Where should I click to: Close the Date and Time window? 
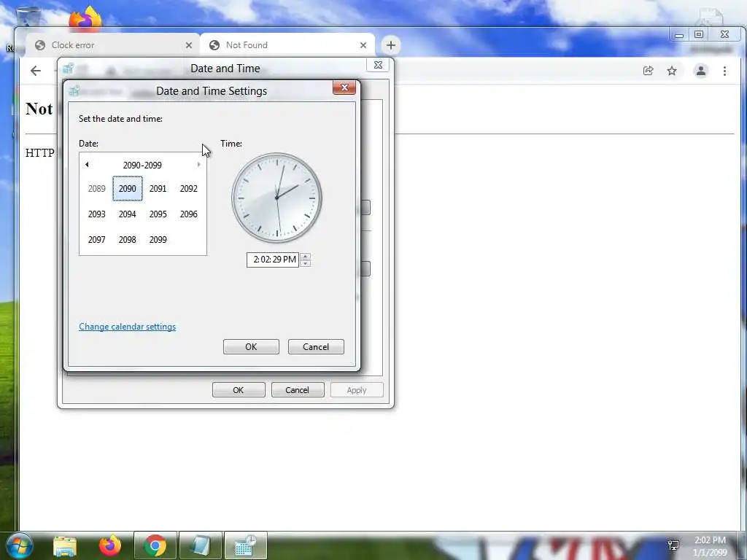tap(378, 65)
